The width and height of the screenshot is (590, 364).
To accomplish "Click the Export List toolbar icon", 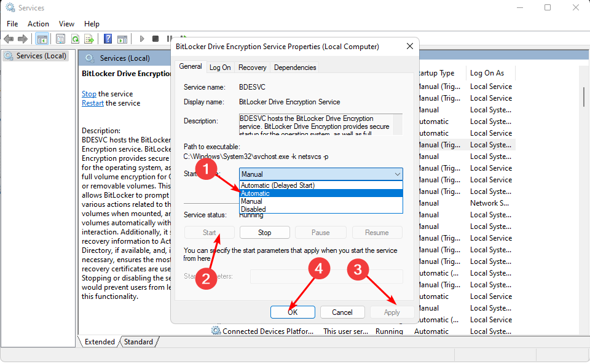I will click(89, 39).
